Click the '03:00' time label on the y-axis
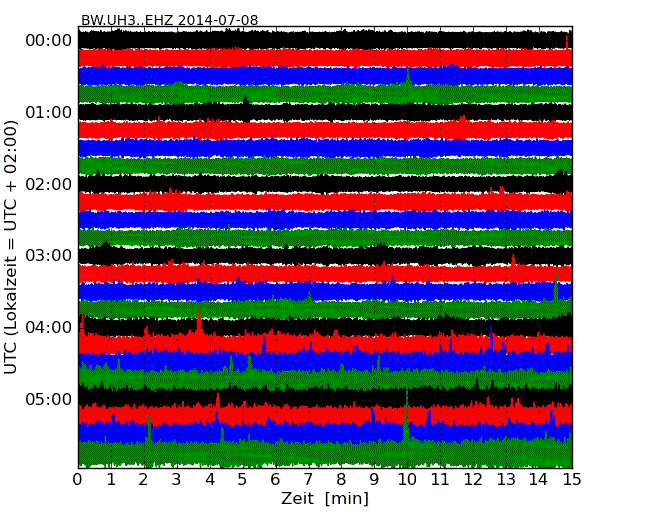 [x=49, y=256]
